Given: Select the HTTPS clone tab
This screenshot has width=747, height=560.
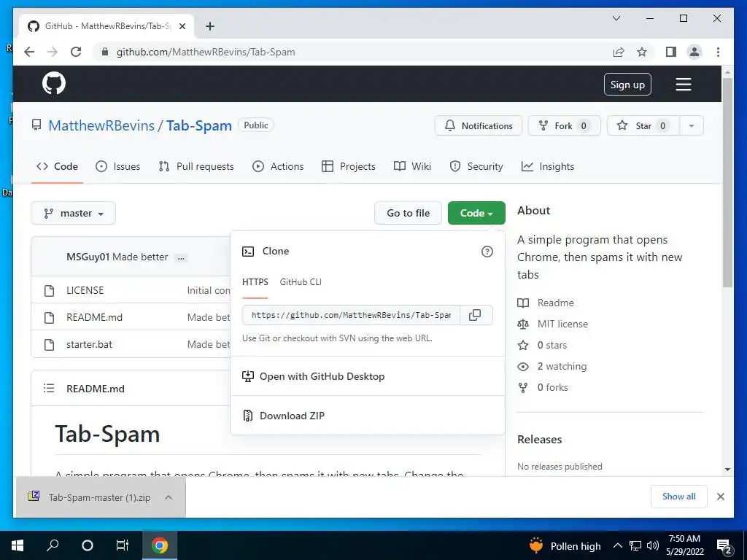Looking at the screenshot, I should coord(255,282).
